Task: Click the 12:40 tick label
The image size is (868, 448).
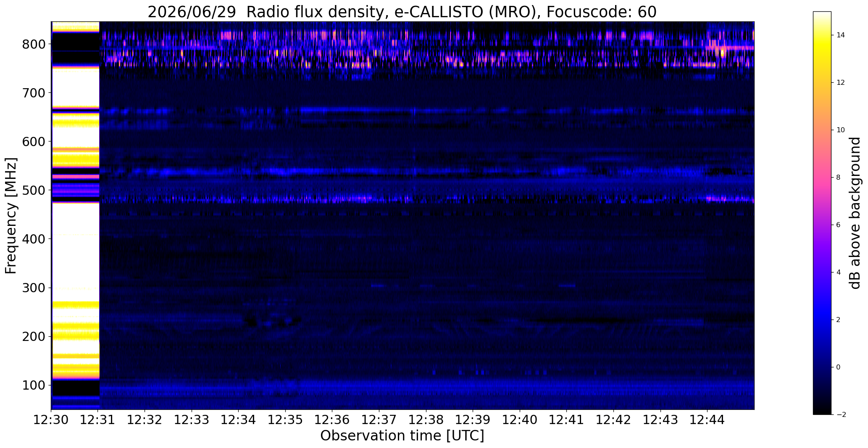Action: point(520,420)
